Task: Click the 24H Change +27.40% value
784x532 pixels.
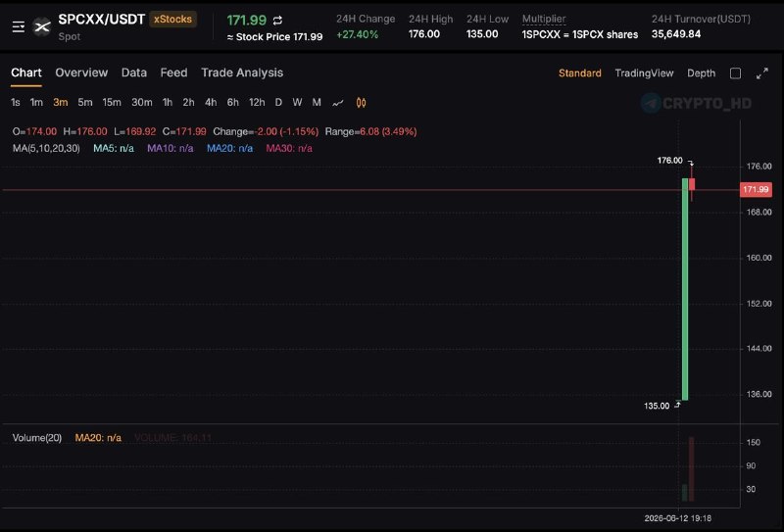Action: coord(357,34)
